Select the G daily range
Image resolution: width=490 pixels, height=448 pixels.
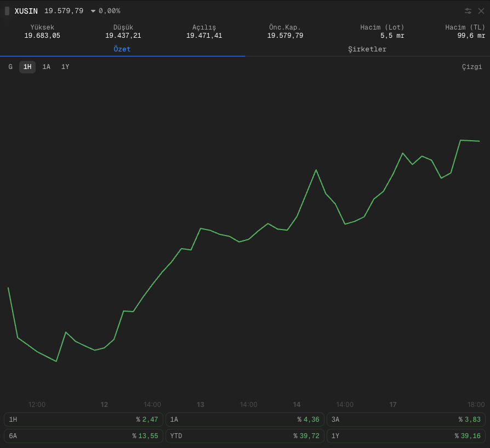tap(10, 67)
